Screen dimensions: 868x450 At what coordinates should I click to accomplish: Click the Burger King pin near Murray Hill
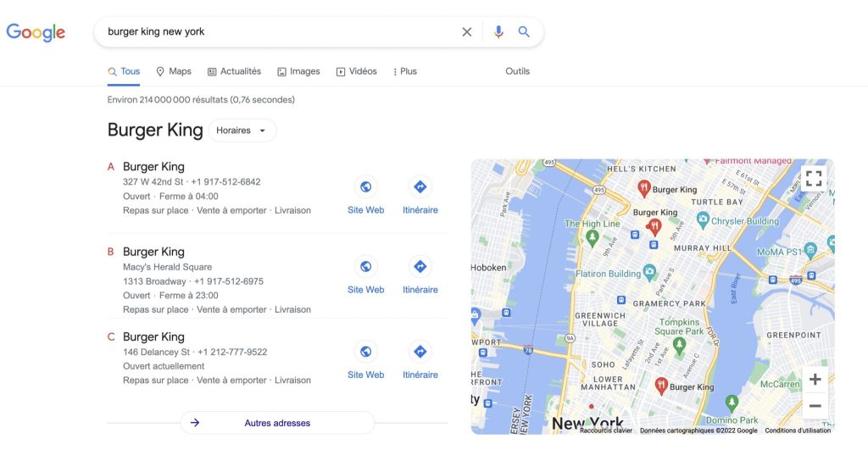(654, 226)
